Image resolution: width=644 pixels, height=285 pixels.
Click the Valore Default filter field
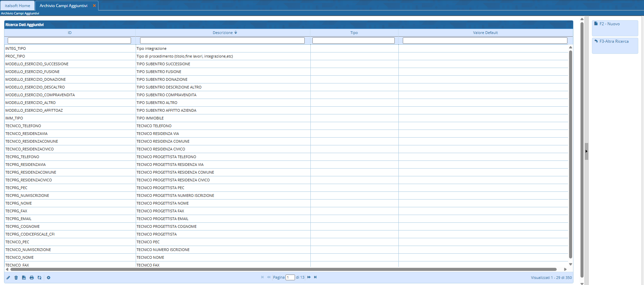[x=485, y=41]
